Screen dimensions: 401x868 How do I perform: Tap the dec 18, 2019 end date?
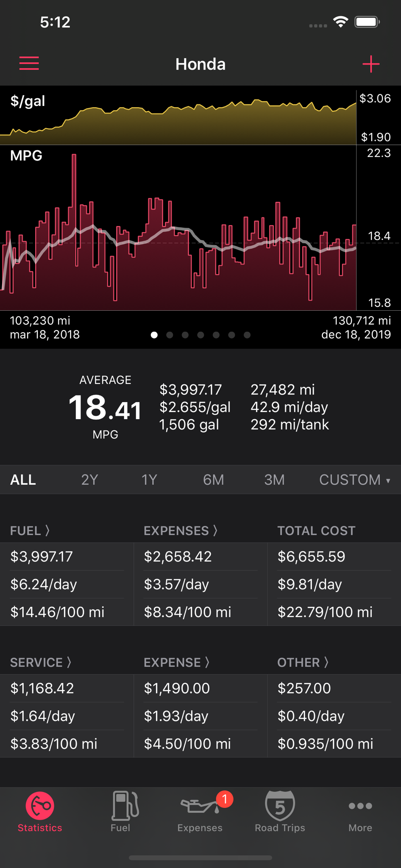tap(356, 334)
